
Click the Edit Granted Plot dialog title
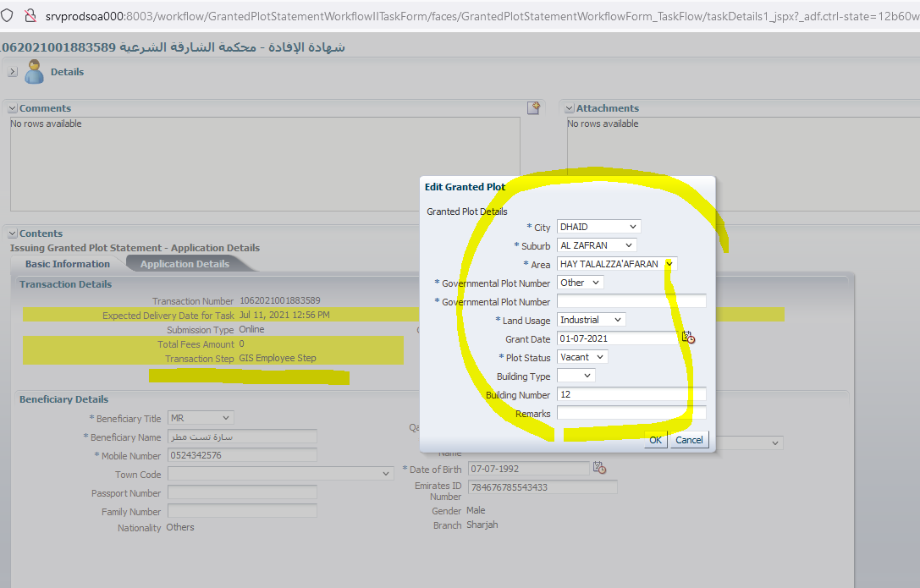465,186
